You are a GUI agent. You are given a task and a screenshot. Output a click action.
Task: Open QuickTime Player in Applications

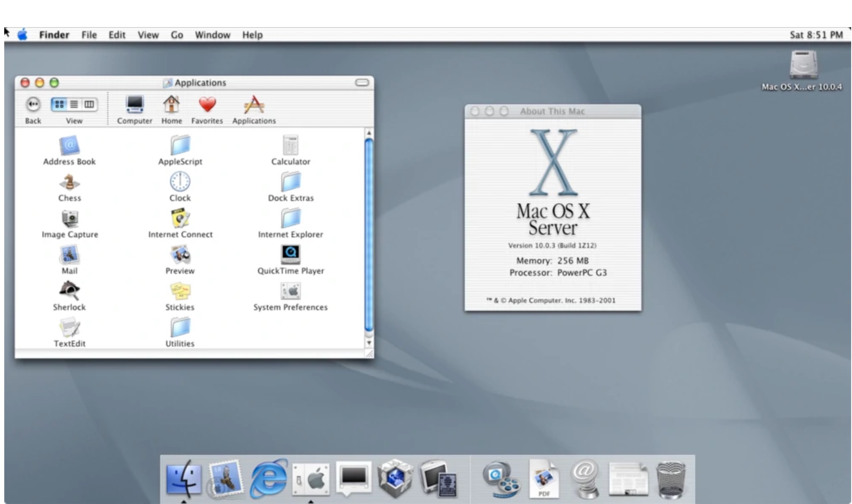pyautogui.click(x=290, y=255)
